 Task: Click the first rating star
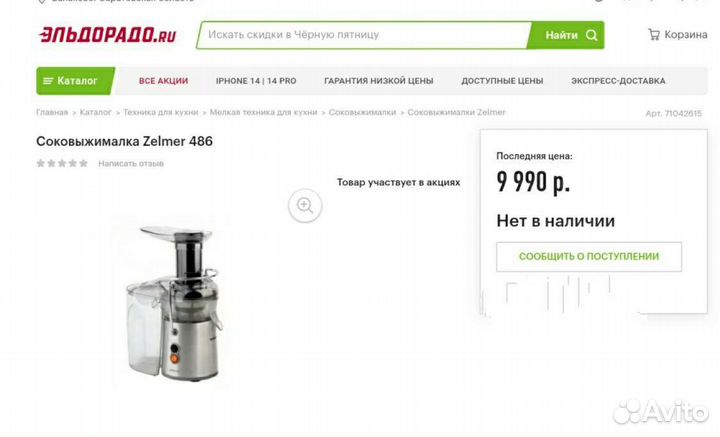[x=40, y=163]
